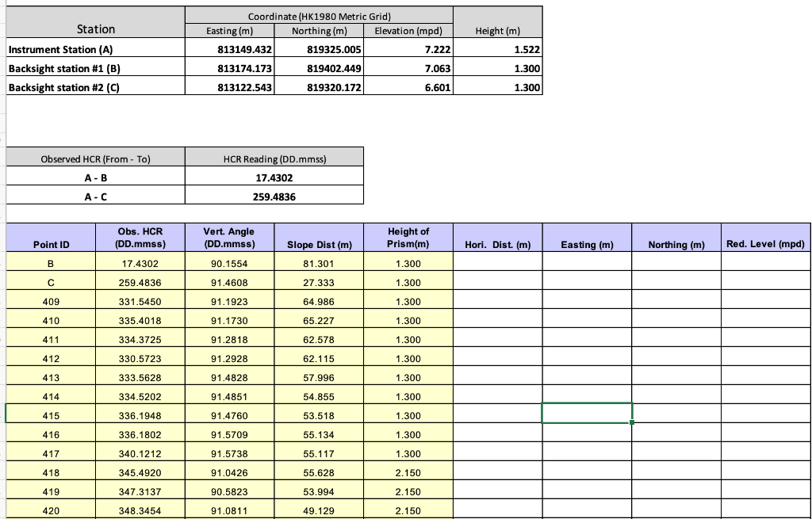Screen dimensions: 812x519
Task: Select the Easting (m) header in the lower table
Action: point(587,238)
